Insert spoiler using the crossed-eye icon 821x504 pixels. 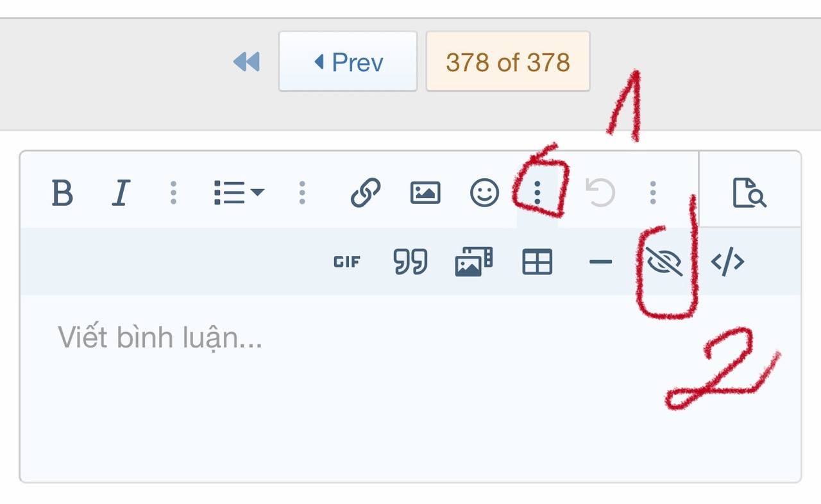tap(664, 262)
